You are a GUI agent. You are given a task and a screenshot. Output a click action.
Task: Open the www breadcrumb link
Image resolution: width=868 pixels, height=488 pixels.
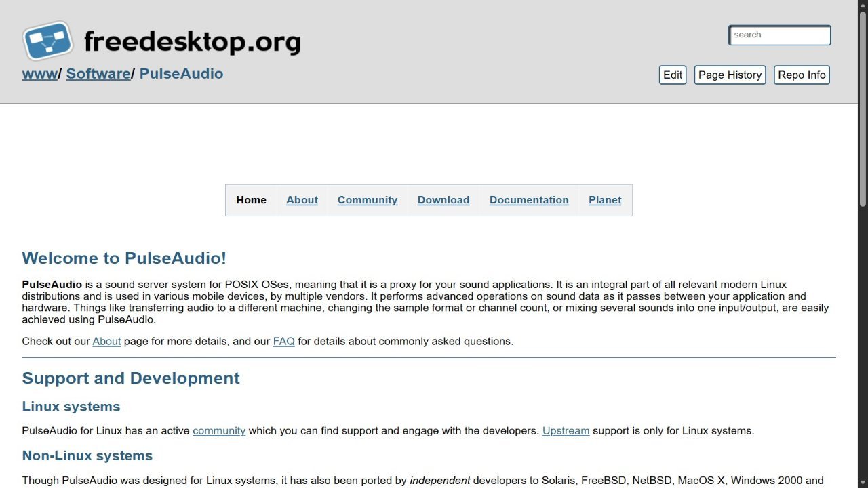point(40,74)
